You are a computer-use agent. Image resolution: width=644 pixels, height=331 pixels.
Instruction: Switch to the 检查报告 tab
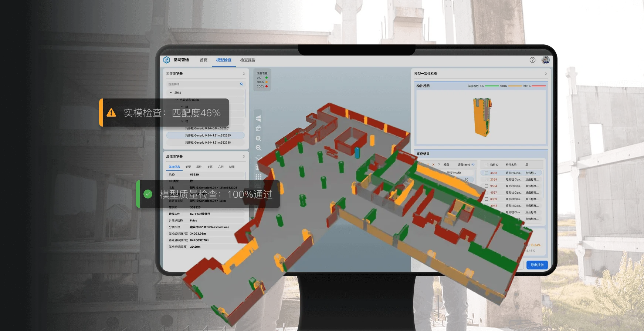248,60
